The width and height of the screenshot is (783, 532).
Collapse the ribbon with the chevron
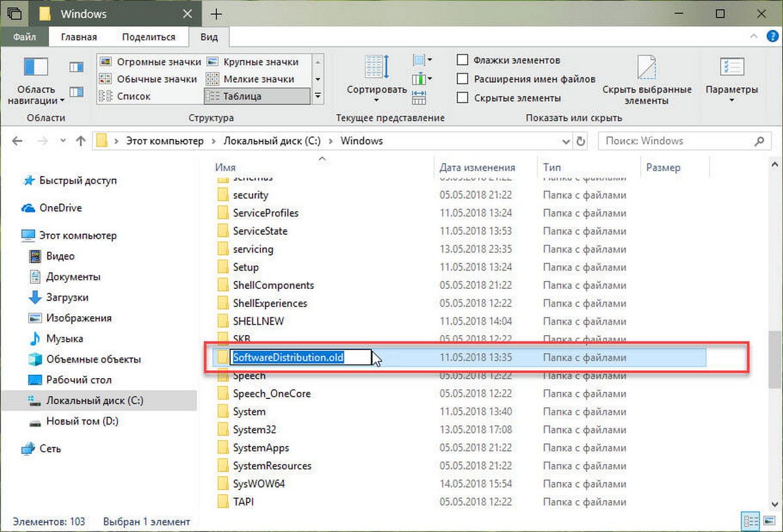753,37
